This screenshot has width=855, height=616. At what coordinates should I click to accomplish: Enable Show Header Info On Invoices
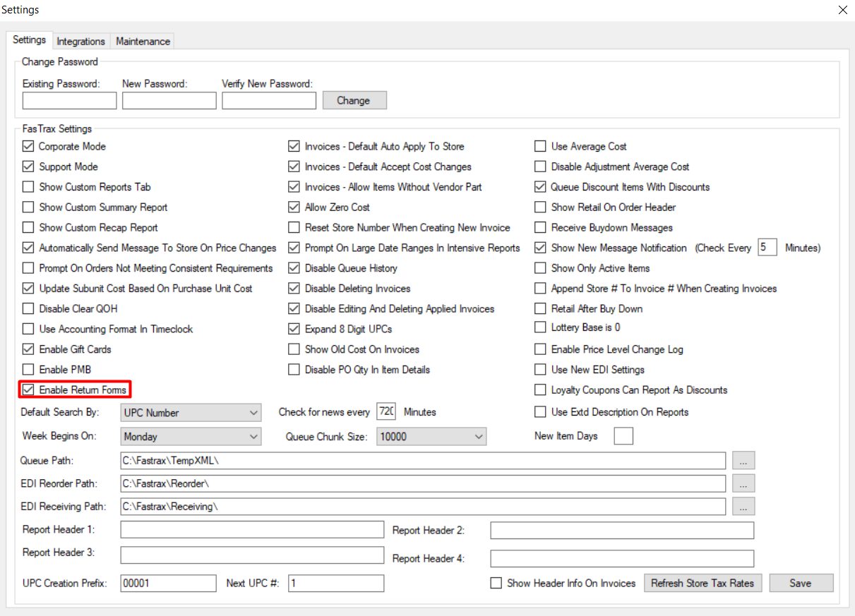pyautogui.click(x=496, y=584)
